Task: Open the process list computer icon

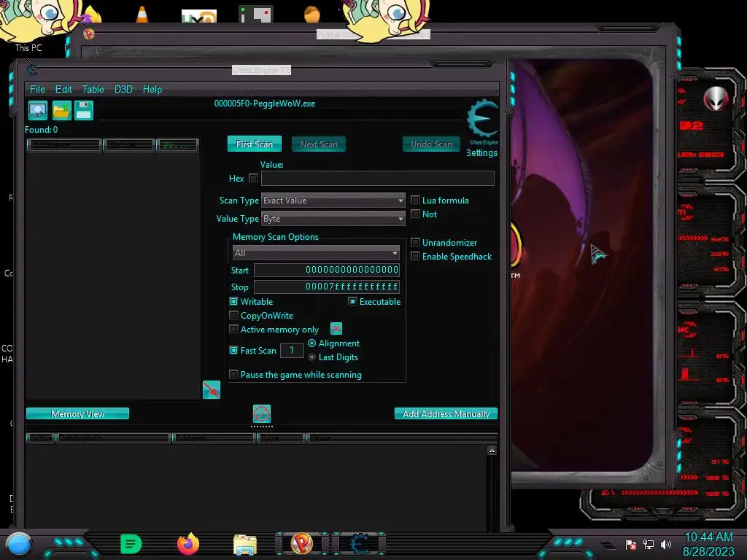Action: pos(38,111)
